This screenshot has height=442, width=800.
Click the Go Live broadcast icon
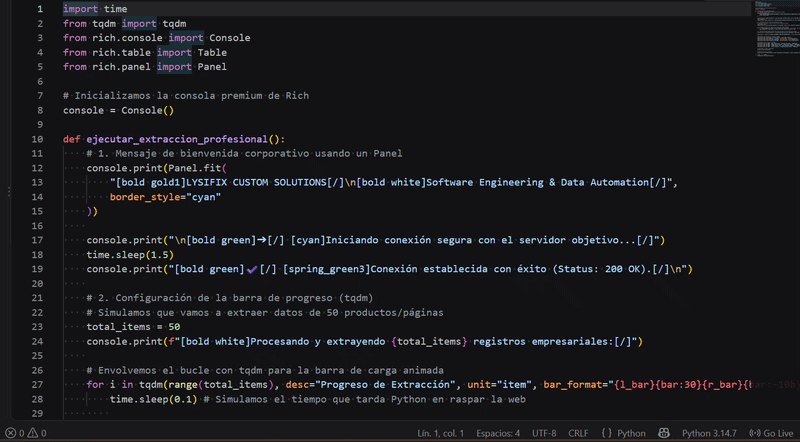[x=755, y=433]
